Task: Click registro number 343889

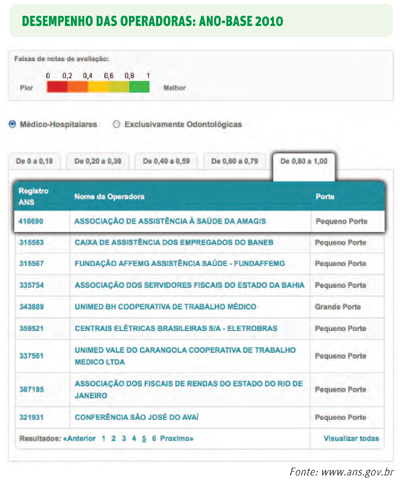Action: tap(31, 307)
